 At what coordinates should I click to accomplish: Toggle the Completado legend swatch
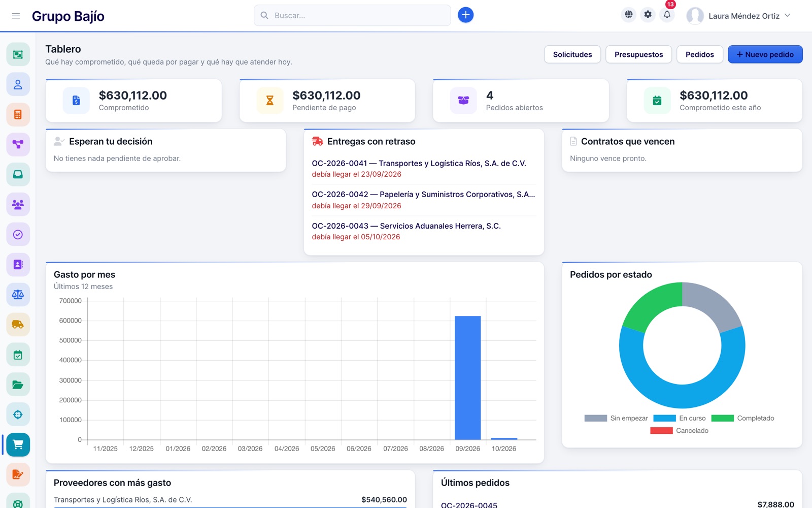(x=722, y=418)
